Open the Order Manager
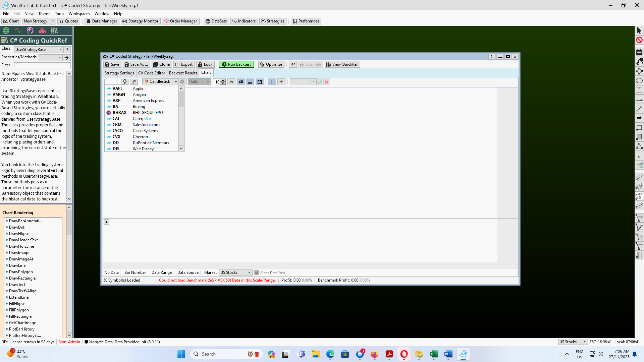The height and width of the screenshot is (362, 644). click(x=180, y=21)
